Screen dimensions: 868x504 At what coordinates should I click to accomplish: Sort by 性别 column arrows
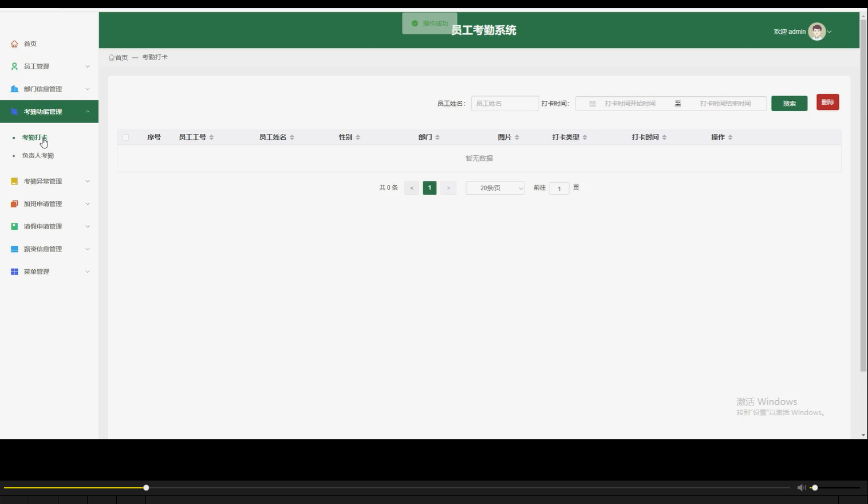pos(358,137)
